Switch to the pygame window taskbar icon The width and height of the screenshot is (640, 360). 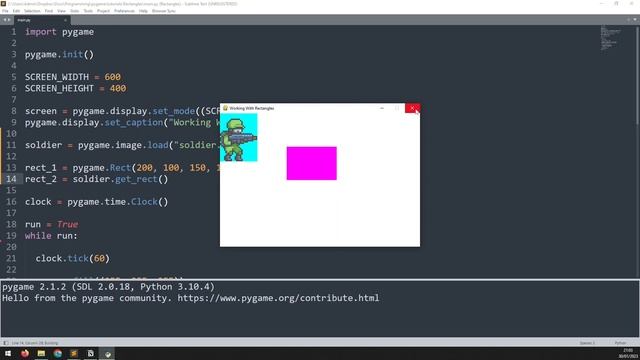(x=107, y=353)
